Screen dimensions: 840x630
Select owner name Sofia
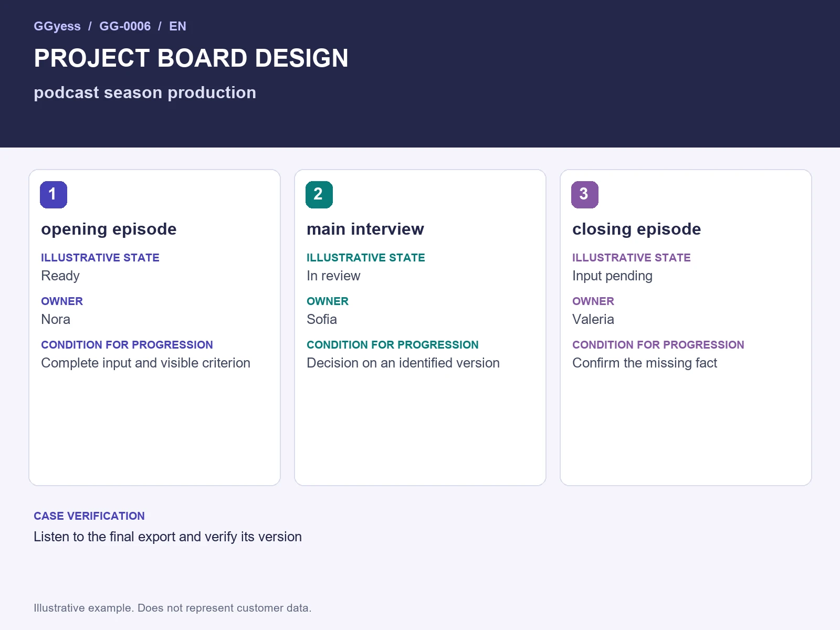coord(322,319)
